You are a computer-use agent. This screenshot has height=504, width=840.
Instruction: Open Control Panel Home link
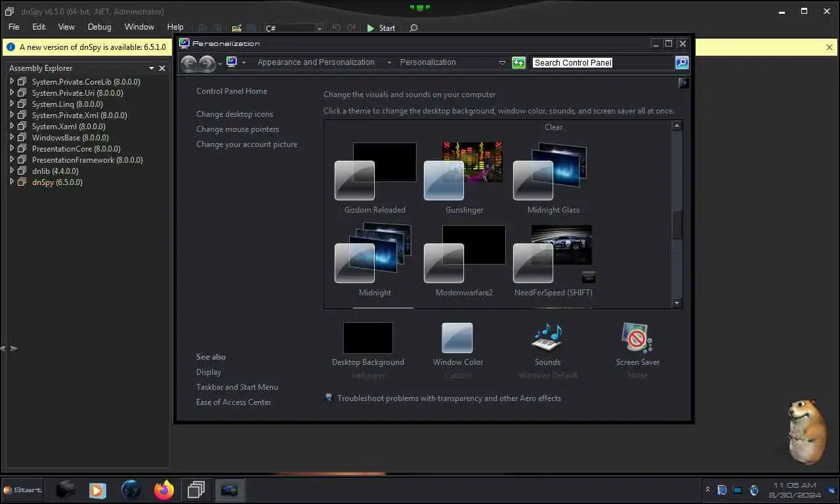click(232, 91)
